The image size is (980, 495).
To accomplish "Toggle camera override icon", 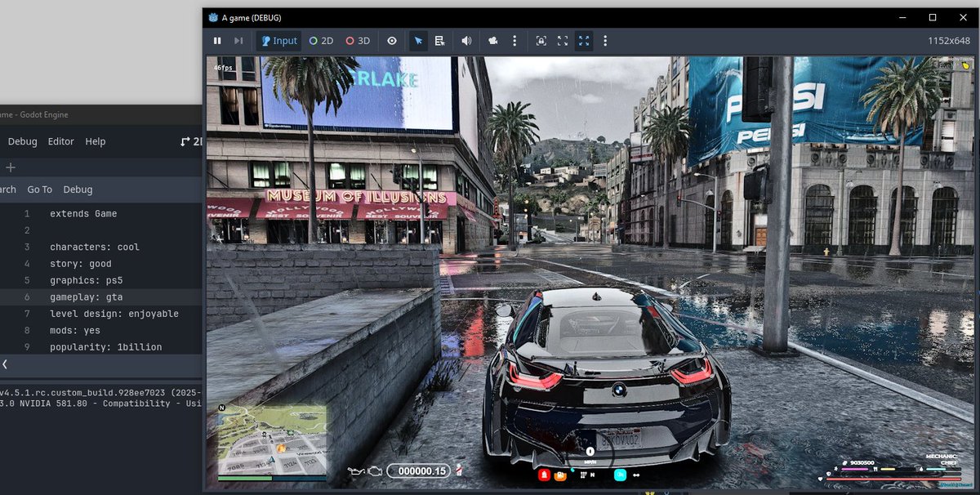I will tap(493, 41).
